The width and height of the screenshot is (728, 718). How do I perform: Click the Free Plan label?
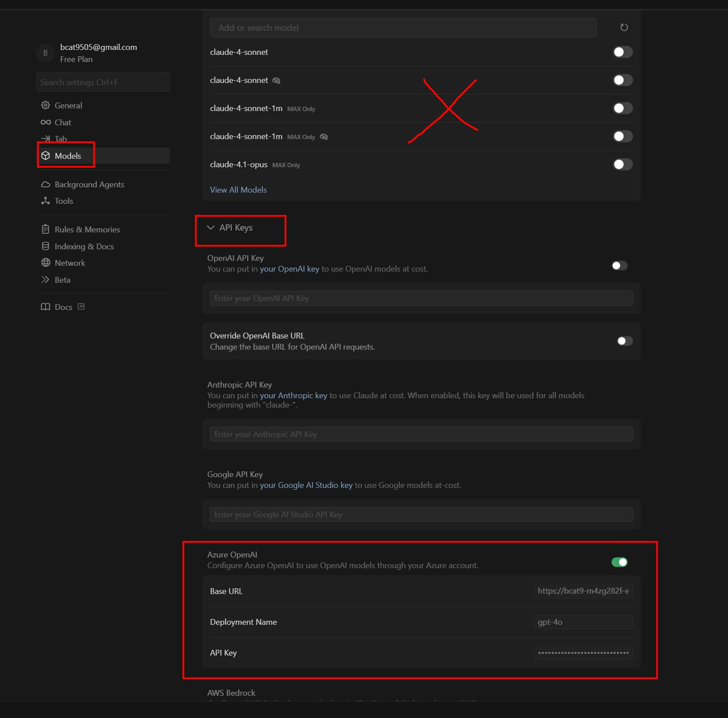click(76, 59)
